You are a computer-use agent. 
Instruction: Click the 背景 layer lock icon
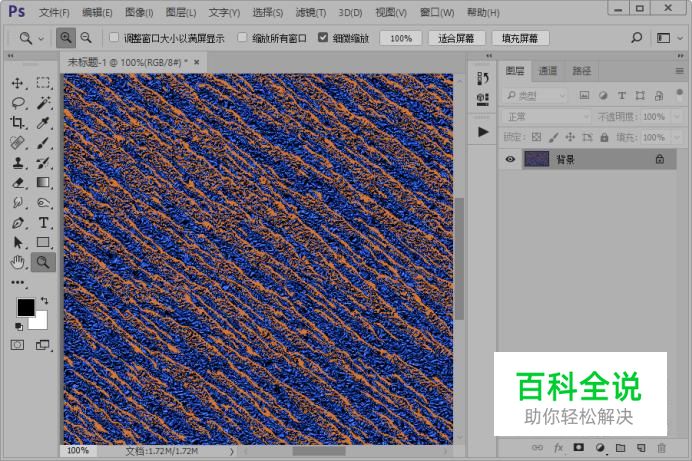pos(660,159)
